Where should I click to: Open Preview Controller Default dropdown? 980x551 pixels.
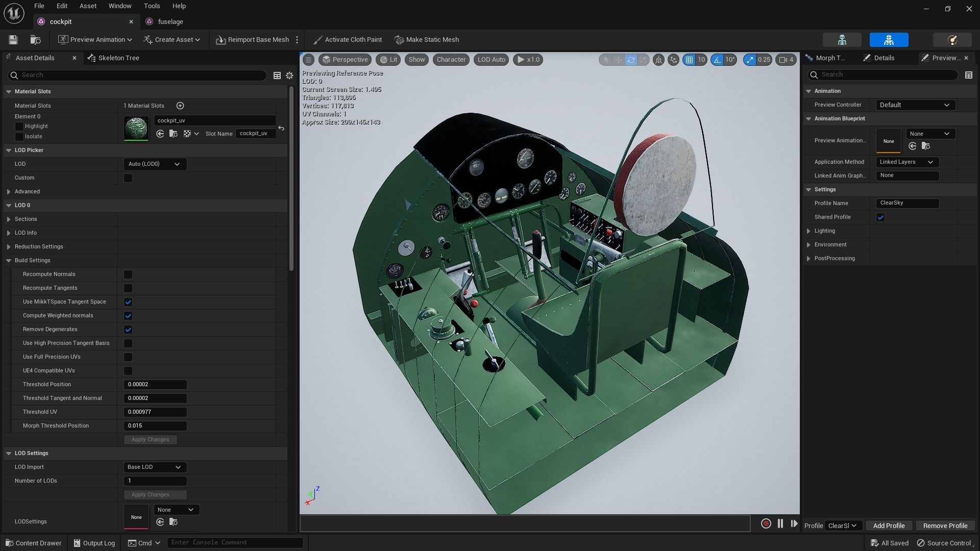(915, 105)
